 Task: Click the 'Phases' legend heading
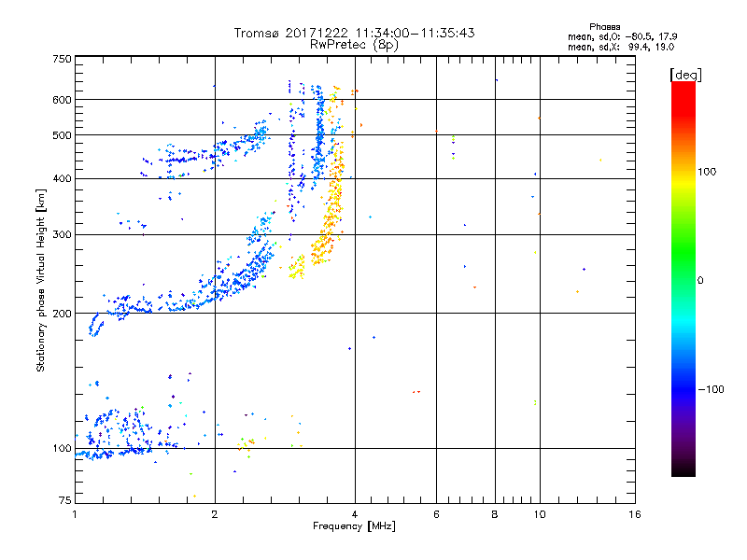(x=604, y=27)
